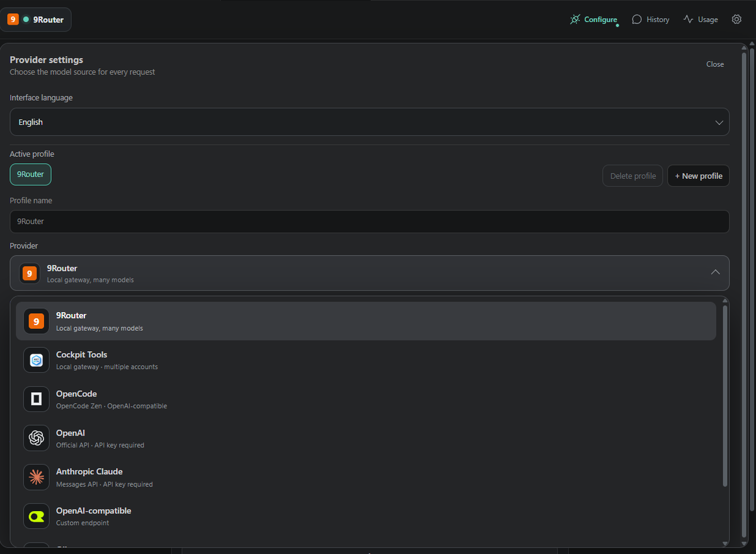Click the orange 9Router logo in header
Viewport: 756px width, 554px height.
click(13, 20)
